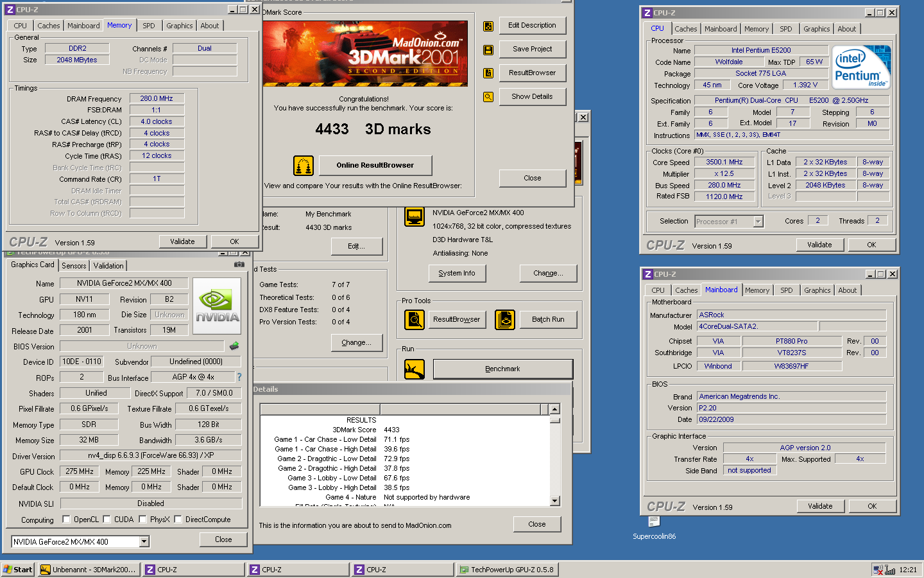Click the Online ResultBrowser chess icon
The image size is (924, 578).
[304, 166]
